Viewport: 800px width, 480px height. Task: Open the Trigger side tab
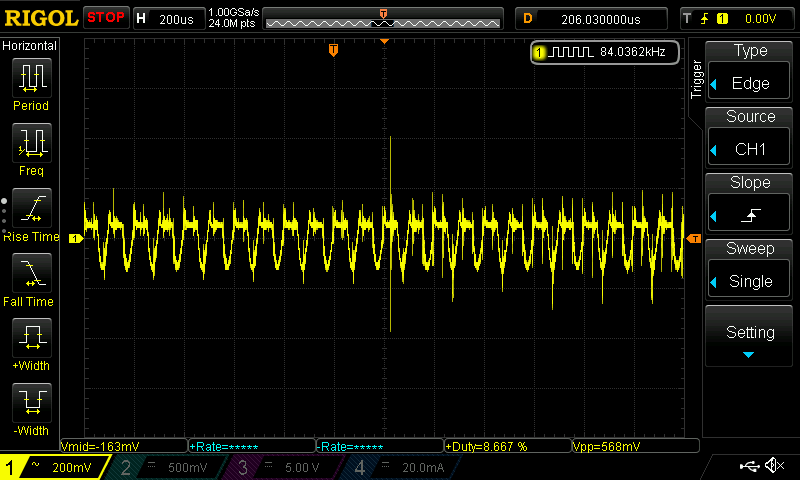coord(696,79)
